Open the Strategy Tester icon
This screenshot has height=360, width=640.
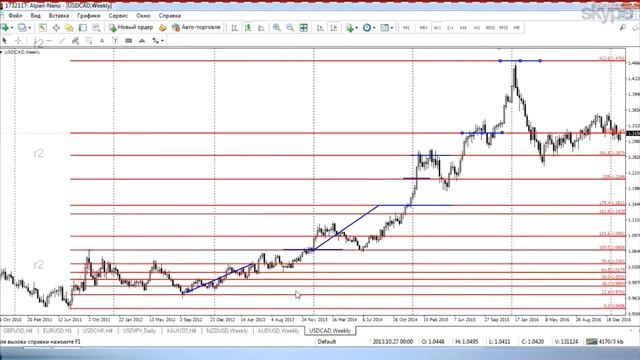(x=96, y=28)
